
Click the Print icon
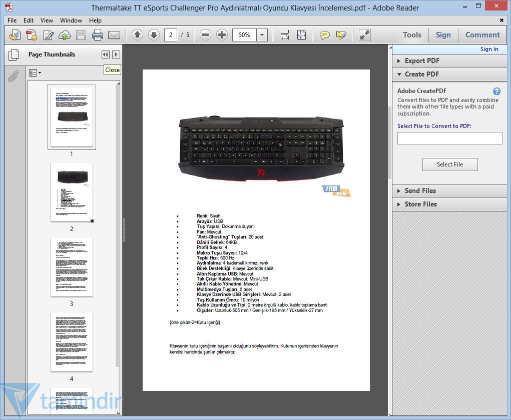[98, 35]
